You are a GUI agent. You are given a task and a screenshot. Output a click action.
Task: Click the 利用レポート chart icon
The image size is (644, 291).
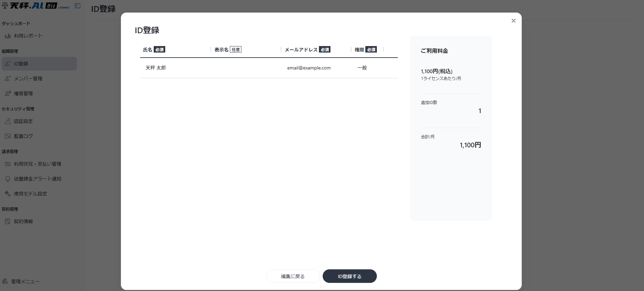click(x=7, y=36)
